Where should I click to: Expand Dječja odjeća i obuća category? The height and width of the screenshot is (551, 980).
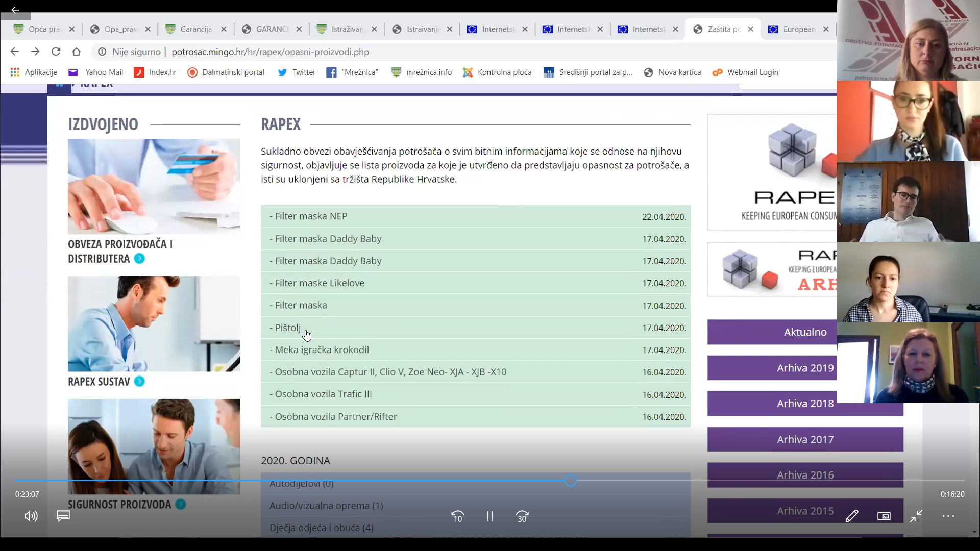(321, 528)
